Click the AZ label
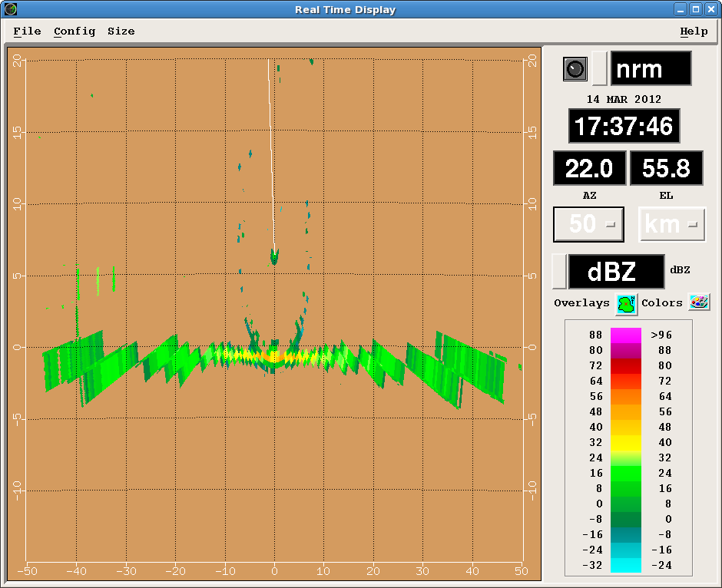 click(x=589, y=196)
